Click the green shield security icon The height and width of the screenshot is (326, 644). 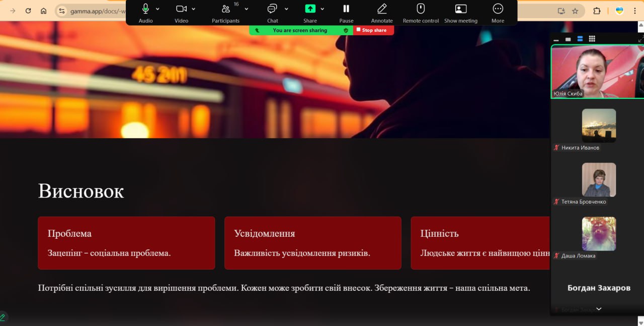tap(346, 30)
